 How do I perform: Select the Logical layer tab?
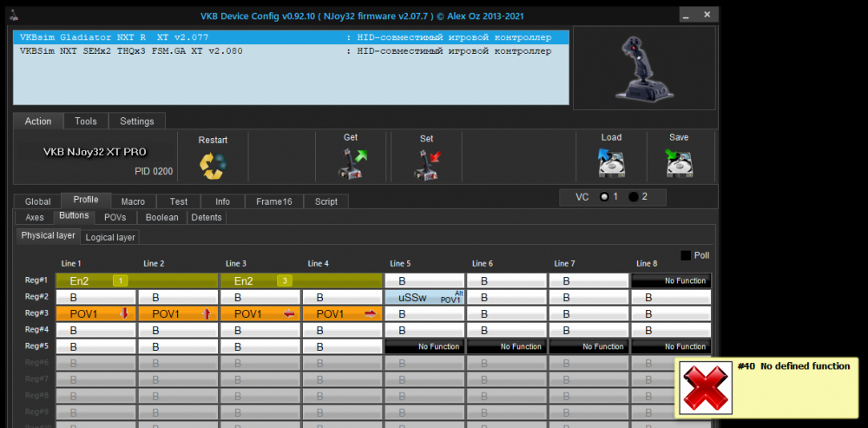coord(110,238)
